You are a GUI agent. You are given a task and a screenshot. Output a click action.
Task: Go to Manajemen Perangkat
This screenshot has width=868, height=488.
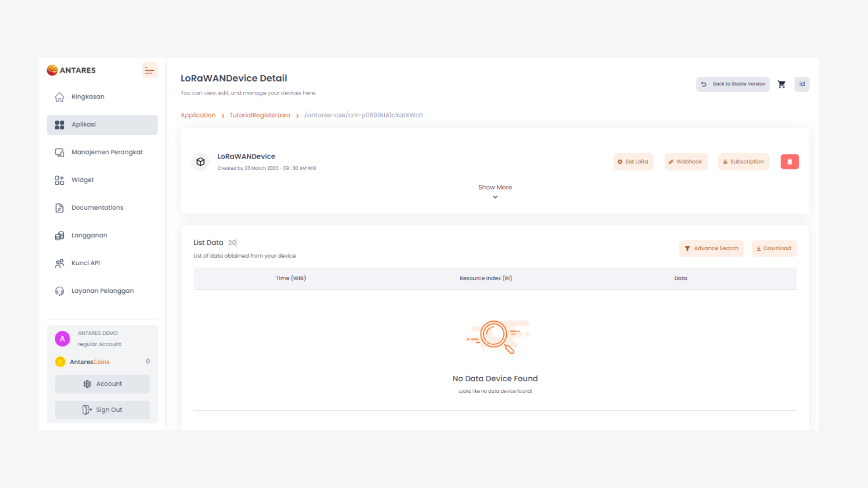pyautogui.click(x=102, y=152)
